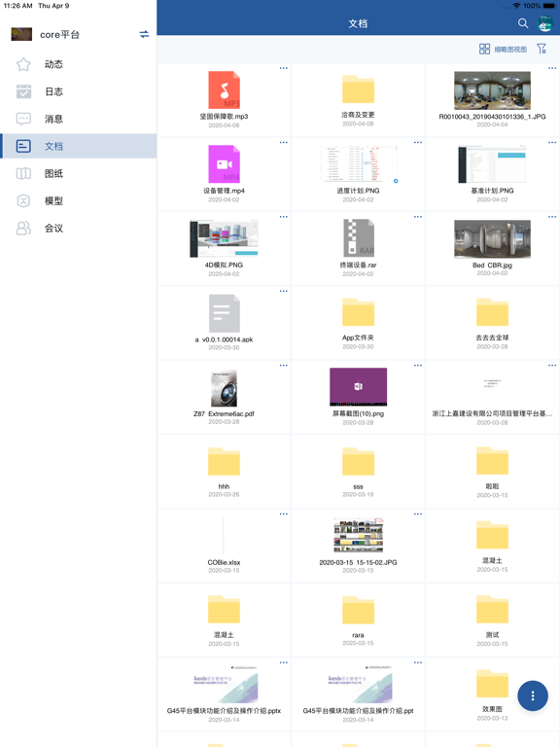Click the project switch arrows icon

click(x=144, y=34)
